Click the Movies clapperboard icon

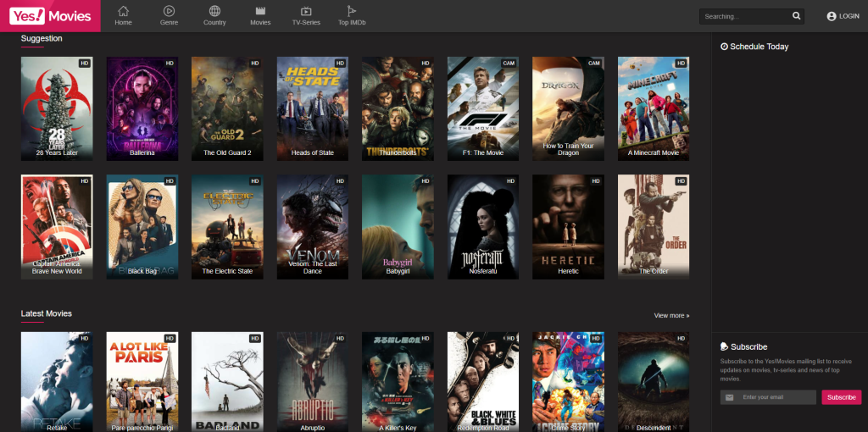260,10
